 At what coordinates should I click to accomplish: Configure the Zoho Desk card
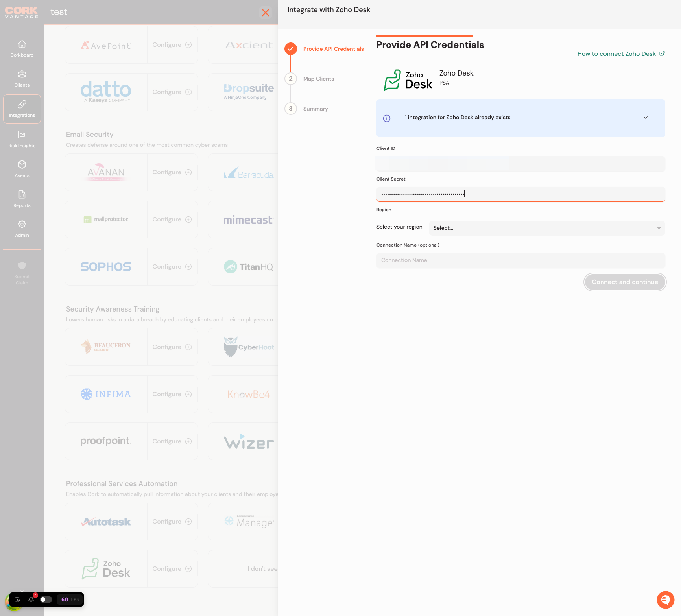point(172,569)
